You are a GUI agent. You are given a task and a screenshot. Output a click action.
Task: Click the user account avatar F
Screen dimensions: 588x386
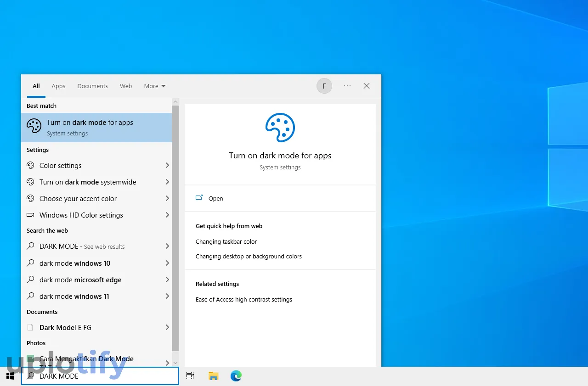coord(324,86)
